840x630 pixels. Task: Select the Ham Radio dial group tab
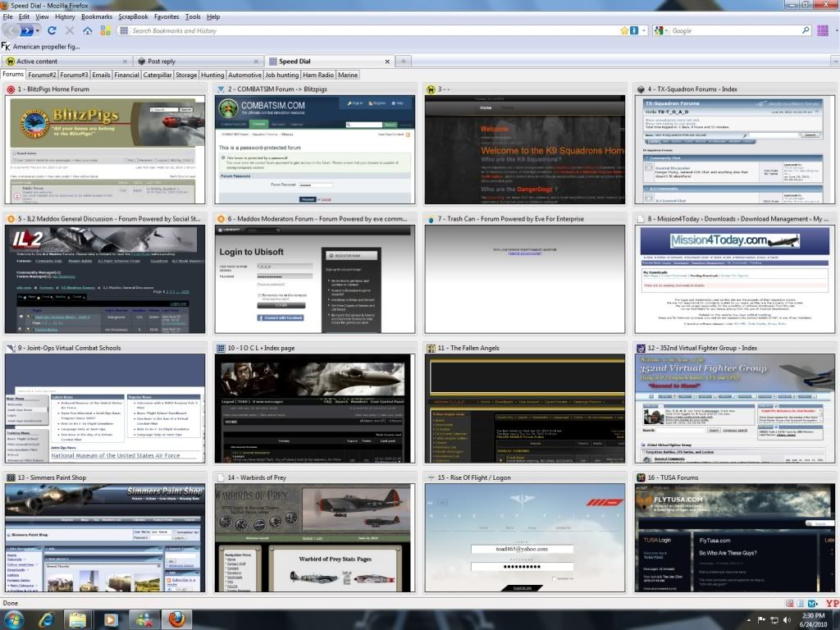tap(317, 75)
